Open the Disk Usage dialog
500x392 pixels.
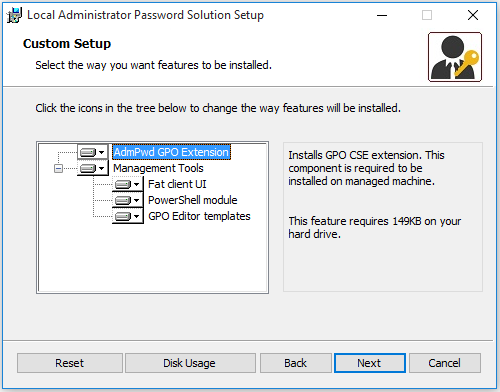[x=190, y=363]
